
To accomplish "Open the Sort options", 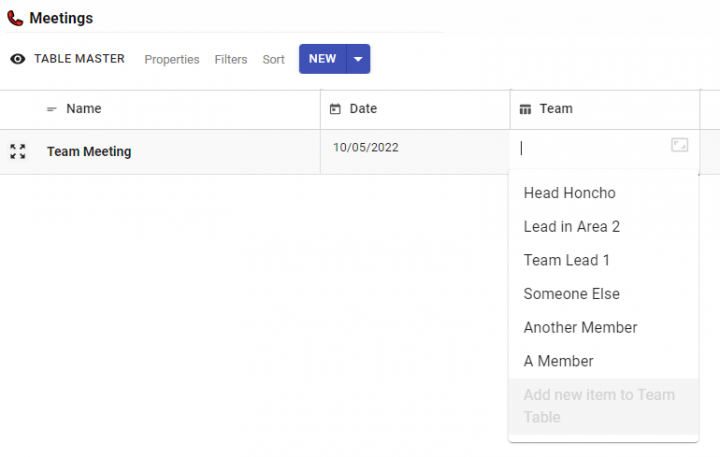I will tap(274, 59).
